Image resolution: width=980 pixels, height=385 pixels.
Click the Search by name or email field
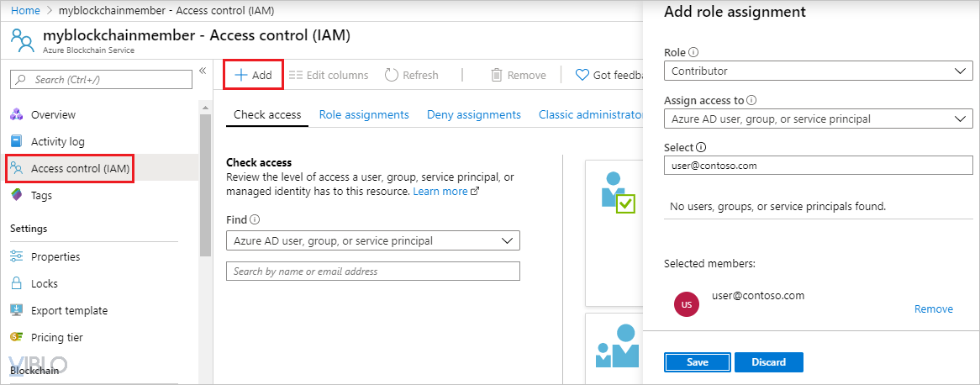[x=373, y=272]
